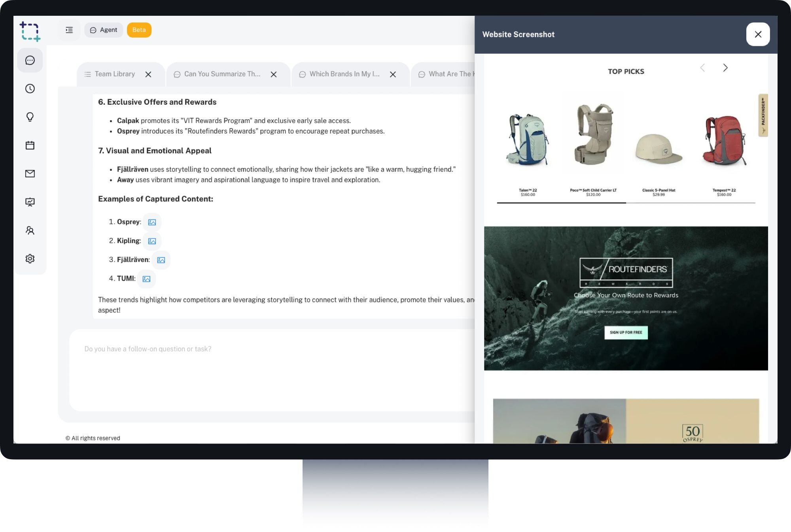Viewport: 791px width, 532px height.
Task: Close the Can You Summarize Th... tab
Action: pos(274,74)
